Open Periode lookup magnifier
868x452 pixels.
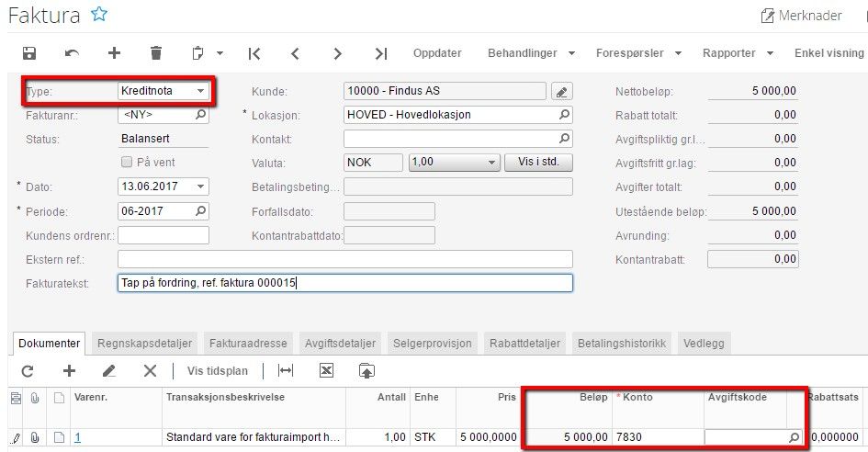(200, 211)
